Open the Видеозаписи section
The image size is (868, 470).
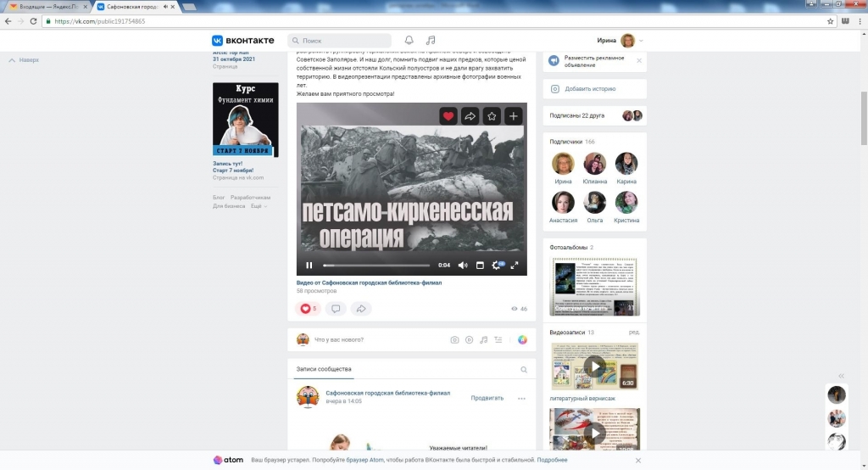coord(567,333)
